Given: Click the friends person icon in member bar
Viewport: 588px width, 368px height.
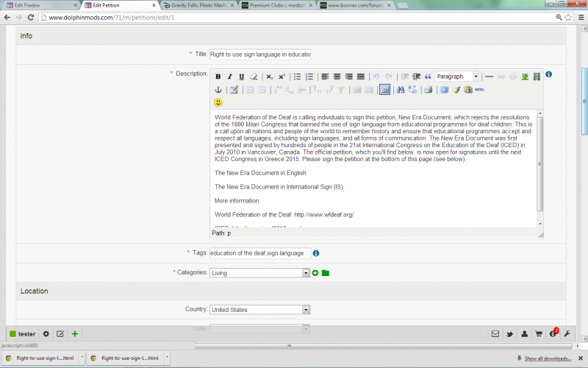Looking at the screenshot, I should (524, 334).
